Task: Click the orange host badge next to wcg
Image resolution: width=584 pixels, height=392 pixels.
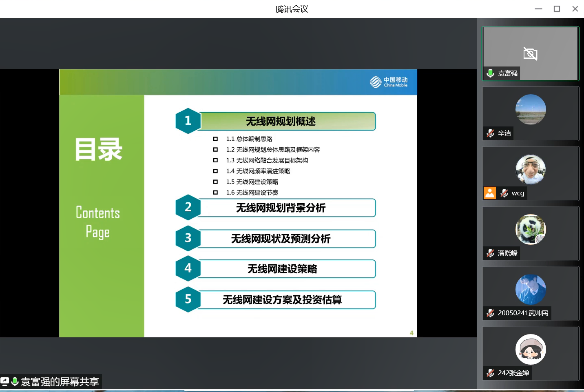Action: click(490, 193)
